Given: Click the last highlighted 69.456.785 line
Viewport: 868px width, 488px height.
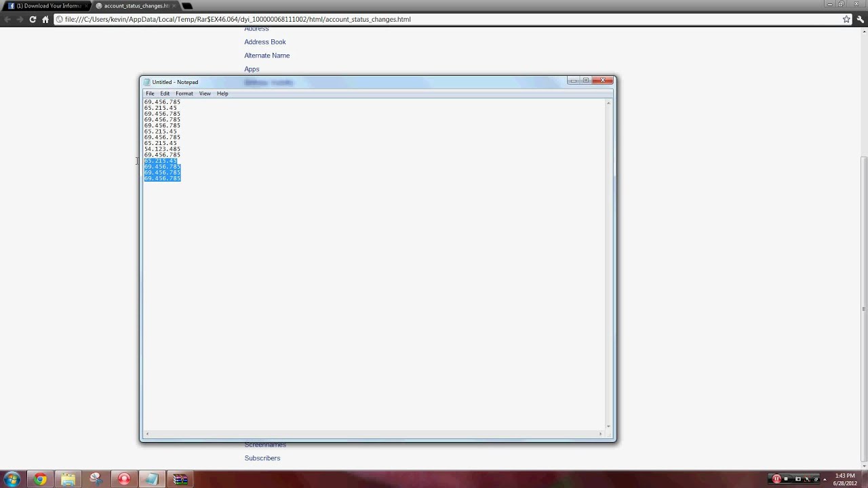Looking at the screenshot, I should coord(162,178).
